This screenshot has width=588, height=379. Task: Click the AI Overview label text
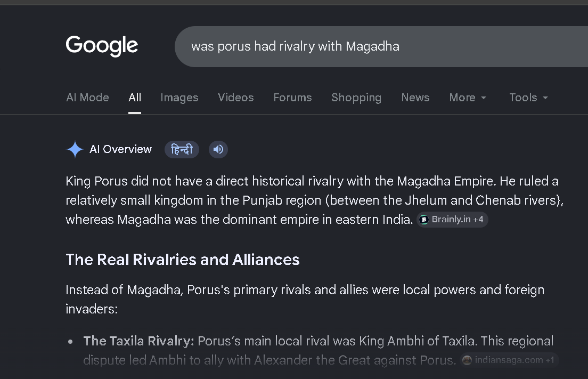click(120, 149)
